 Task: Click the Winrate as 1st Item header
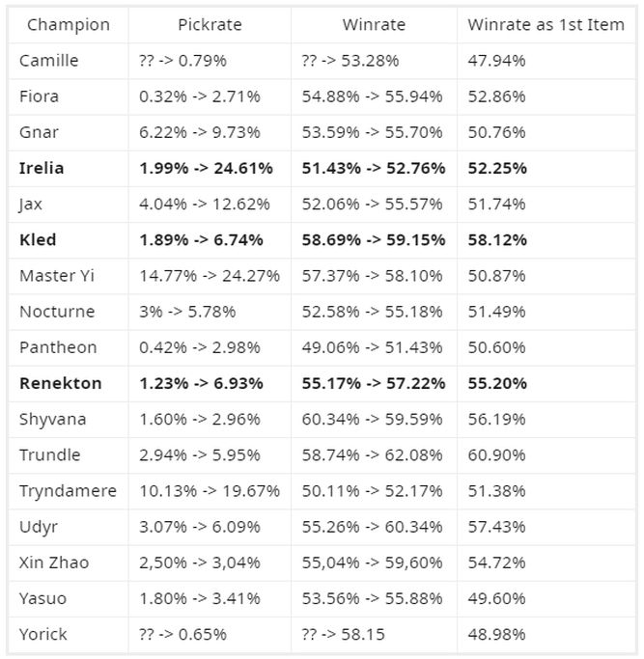click(x=546, y=25)
